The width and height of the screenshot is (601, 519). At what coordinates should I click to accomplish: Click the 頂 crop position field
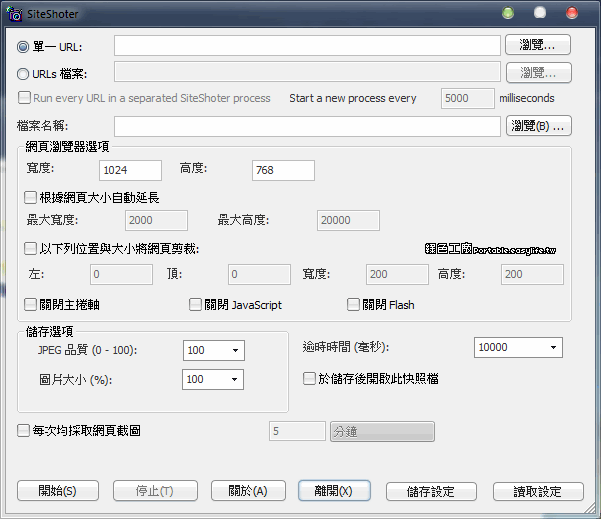259,274
